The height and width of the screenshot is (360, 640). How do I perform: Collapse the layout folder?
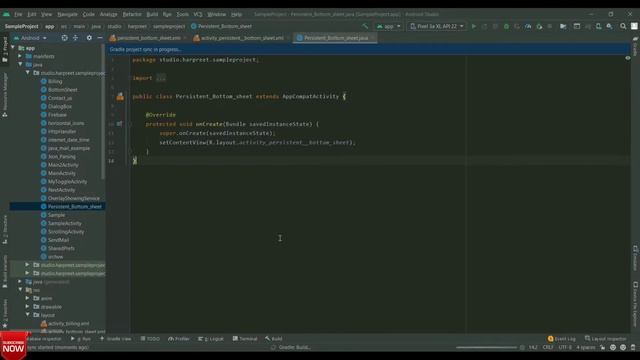click(x=28, y=315)
